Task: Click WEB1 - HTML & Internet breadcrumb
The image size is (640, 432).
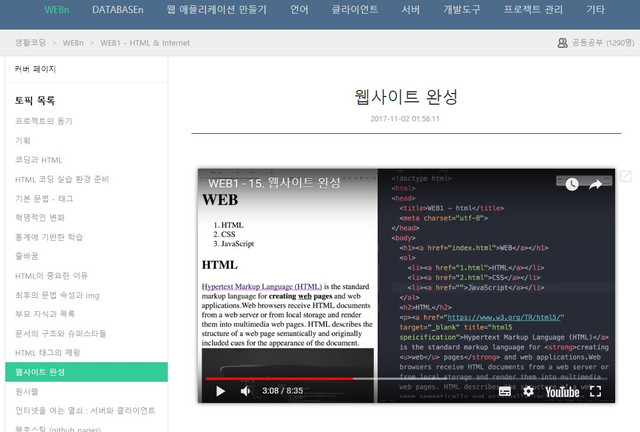Action: 145,43
